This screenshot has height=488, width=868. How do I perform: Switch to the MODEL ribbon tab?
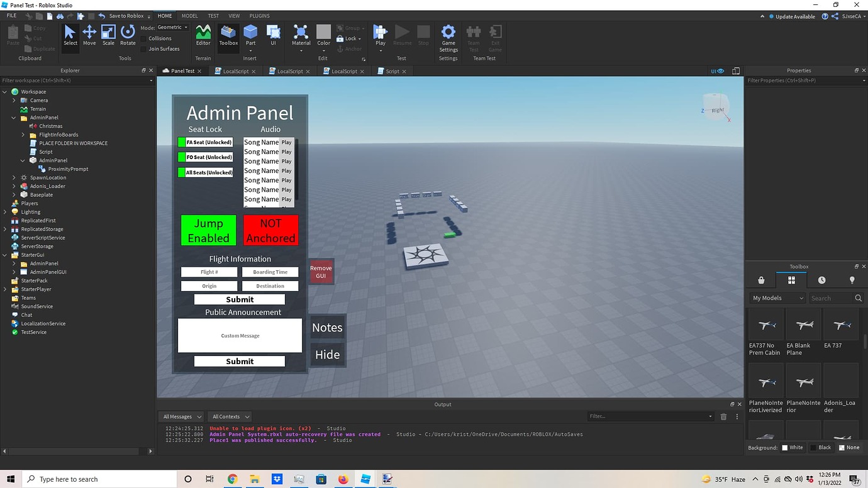[189, 16]
